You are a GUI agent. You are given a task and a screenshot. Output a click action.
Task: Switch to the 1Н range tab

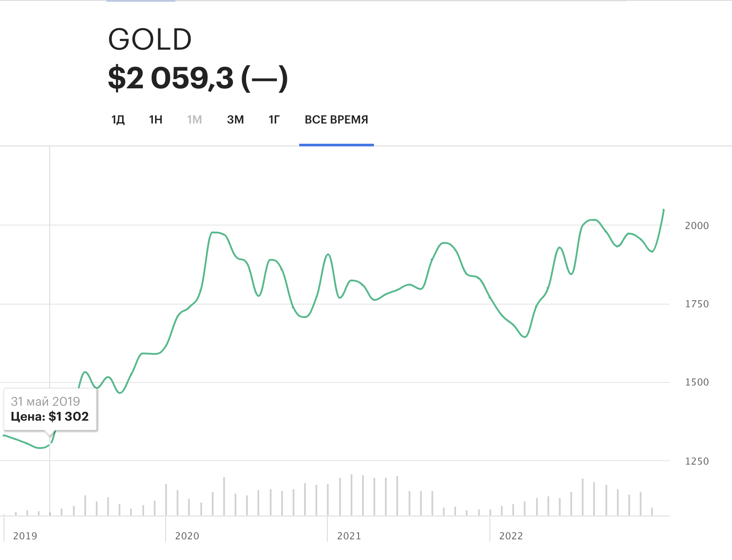point(156,120)
